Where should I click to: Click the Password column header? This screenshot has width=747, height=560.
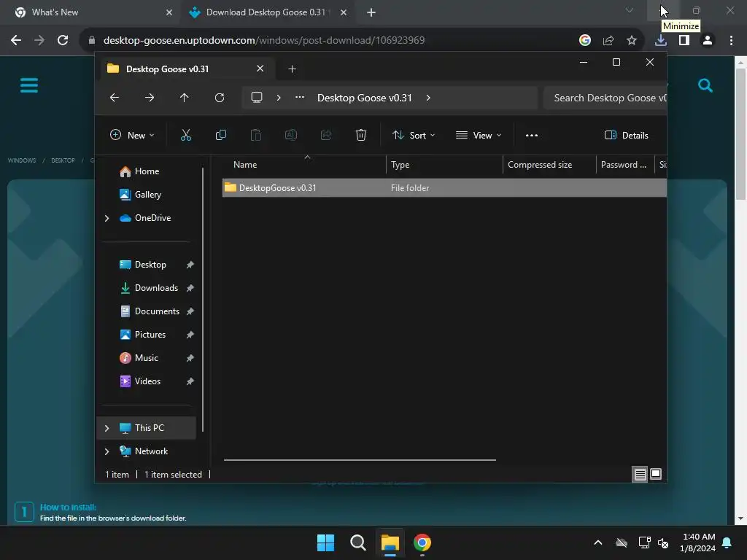(x=625, y=165)
